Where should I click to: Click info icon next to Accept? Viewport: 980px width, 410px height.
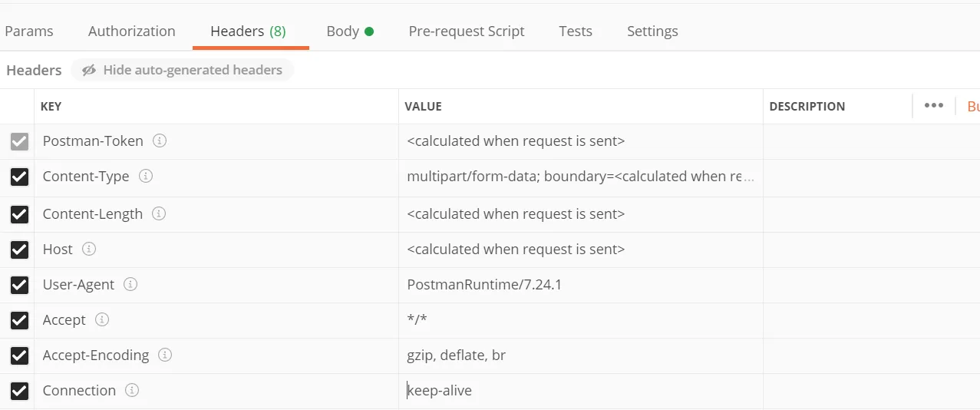102,319
